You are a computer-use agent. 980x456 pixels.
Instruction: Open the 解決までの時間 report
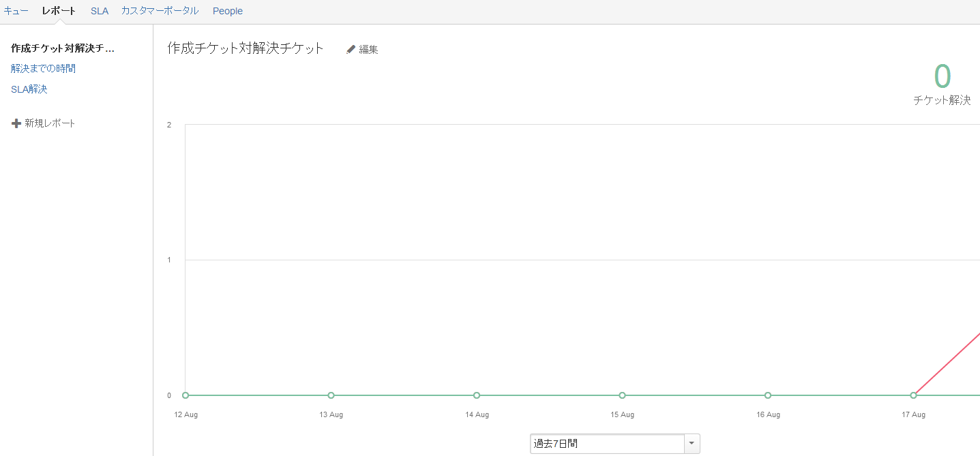pyautogui.click(x=43, y=69)
